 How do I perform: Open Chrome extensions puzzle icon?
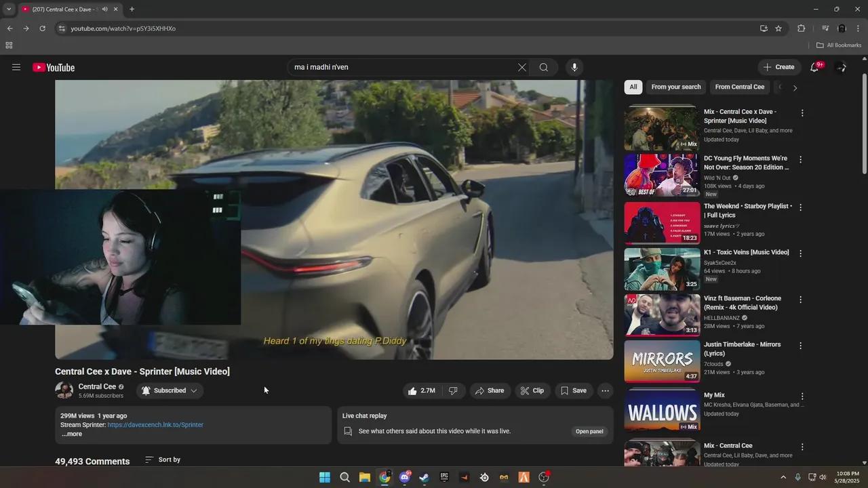(802, 28)
